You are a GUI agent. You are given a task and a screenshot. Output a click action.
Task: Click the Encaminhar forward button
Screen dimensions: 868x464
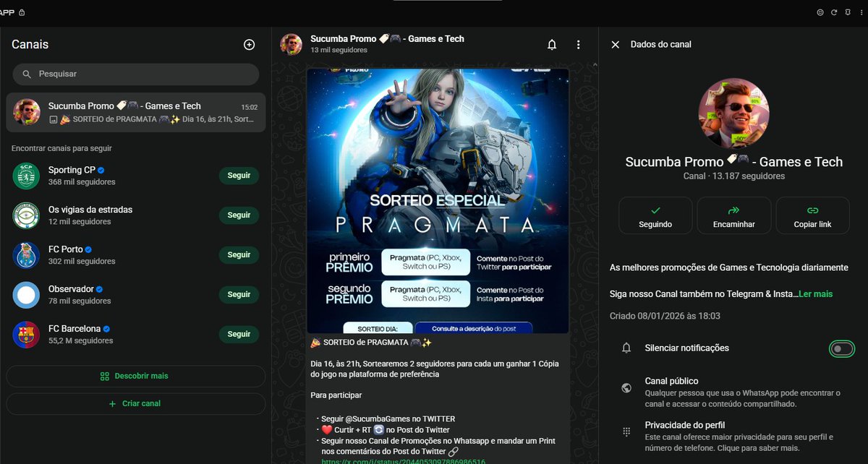point(733,215)
